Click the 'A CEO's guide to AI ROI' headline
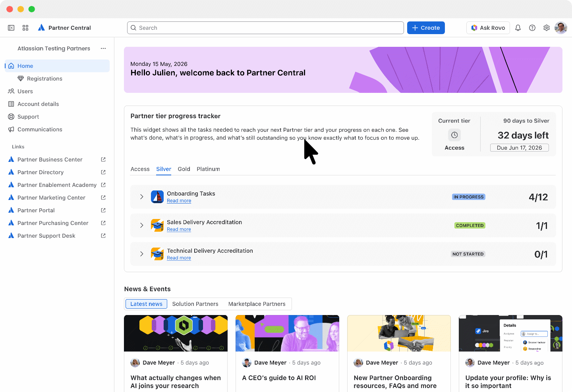The height and width of the screenshot is (392, 572). [x=279, y=378]
